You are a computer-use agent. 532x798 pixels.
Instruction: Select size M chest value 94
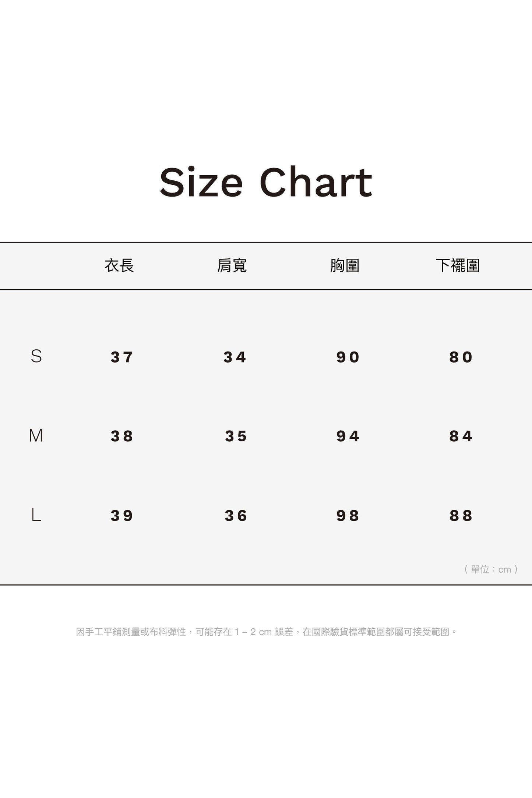[x=348, y=436]
